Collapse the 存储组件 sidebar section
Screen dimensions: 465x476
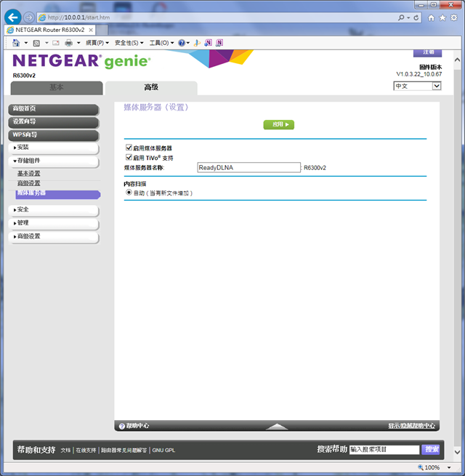(x=54, y=161)
